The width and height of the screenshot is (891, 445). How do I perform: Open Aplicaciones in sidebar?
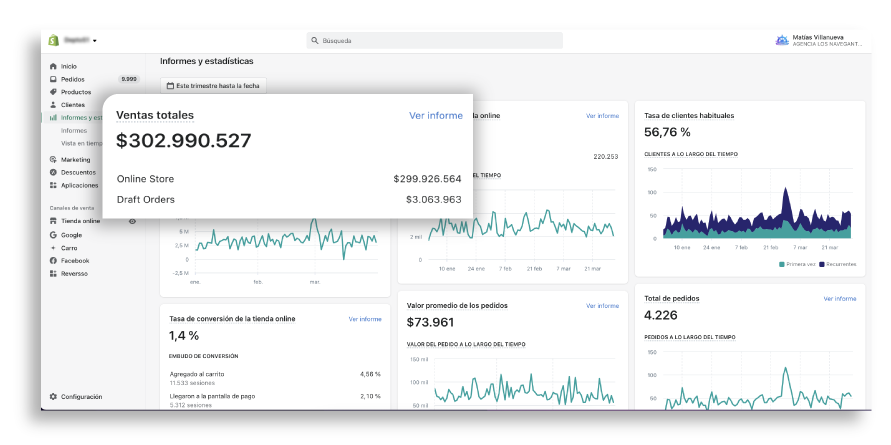[x=80, y=185]
